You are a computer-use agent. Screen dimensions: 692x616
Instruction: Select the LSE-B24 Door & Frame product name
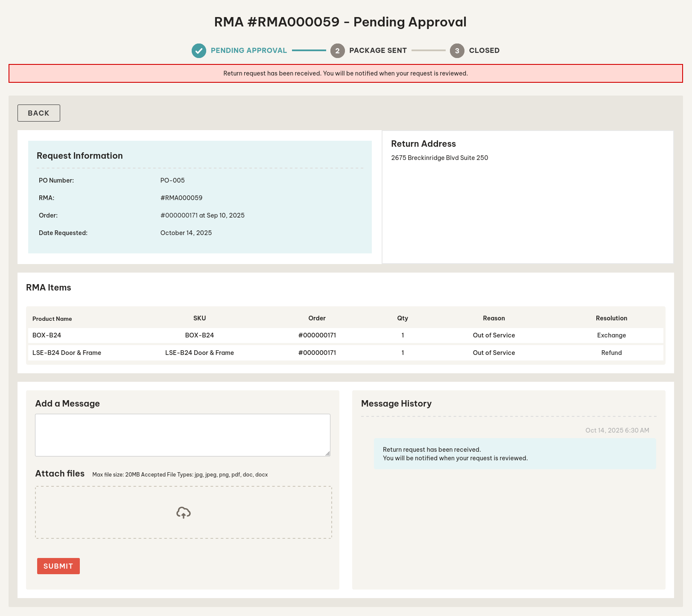tap(67, 353)
